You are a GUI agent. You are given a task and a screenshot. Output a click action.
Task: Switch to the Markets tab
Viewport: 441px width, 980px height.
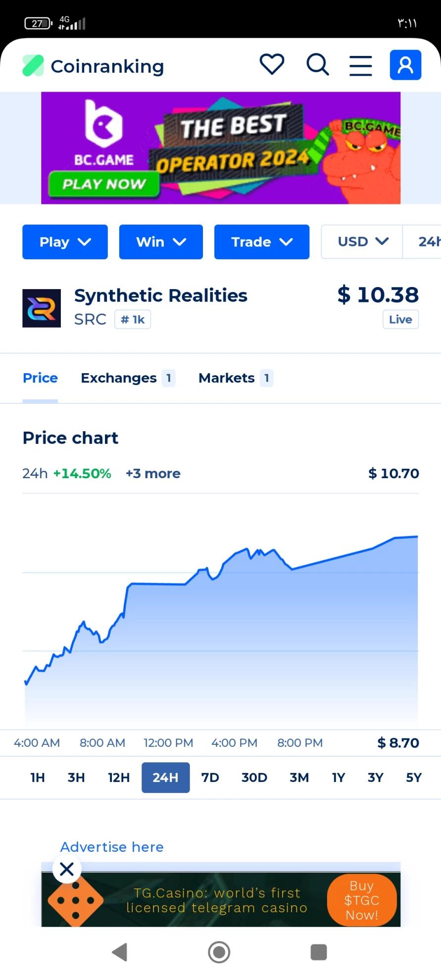click(x=236, y=378)
